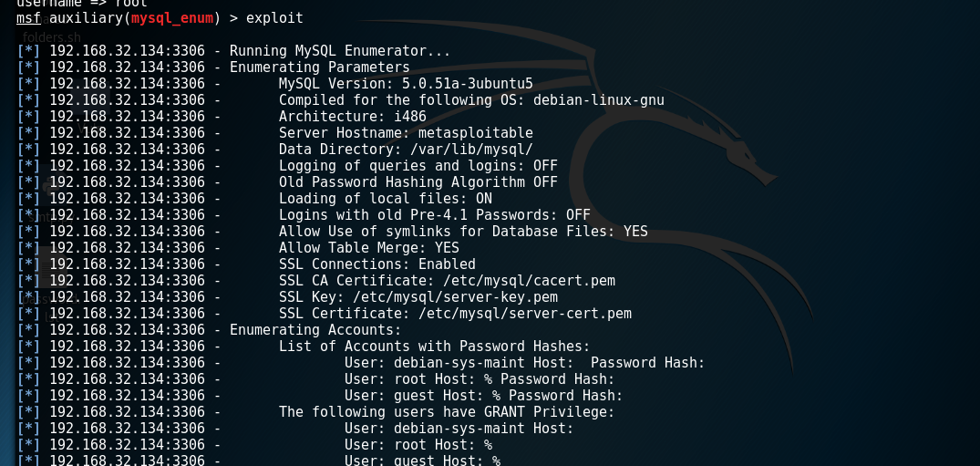Click Logging of queries and logins line
The image size is (980, 466).
point(418,166)
